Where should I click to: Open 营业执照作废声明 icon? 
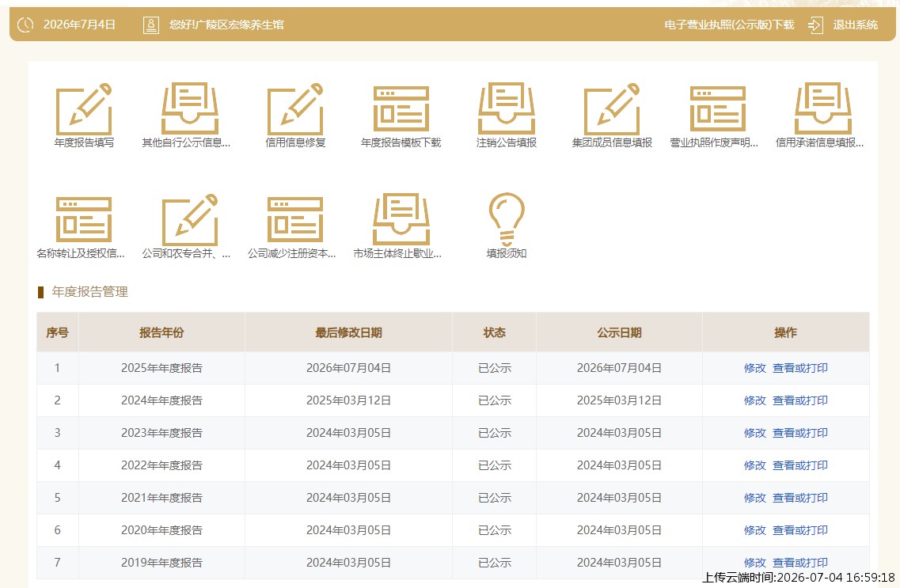[x=717, y=109]
